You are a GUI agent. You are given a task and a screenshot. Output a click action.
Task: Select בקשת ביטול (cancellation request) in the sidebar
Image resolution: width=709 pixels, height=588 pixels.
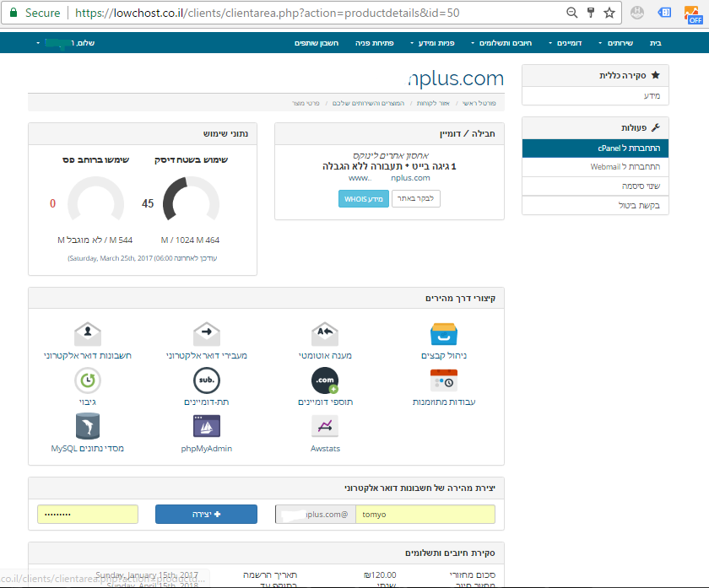coord(595,205)
